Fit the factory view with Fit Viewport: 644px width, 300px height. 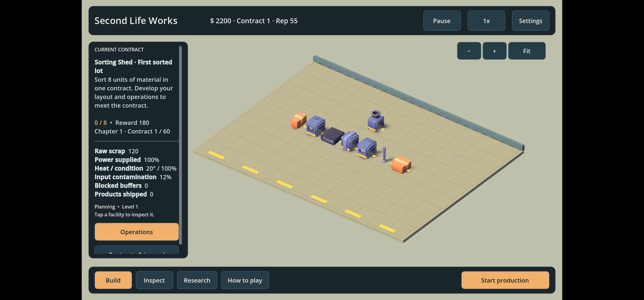pyautogui.click(x=527, y=51)
